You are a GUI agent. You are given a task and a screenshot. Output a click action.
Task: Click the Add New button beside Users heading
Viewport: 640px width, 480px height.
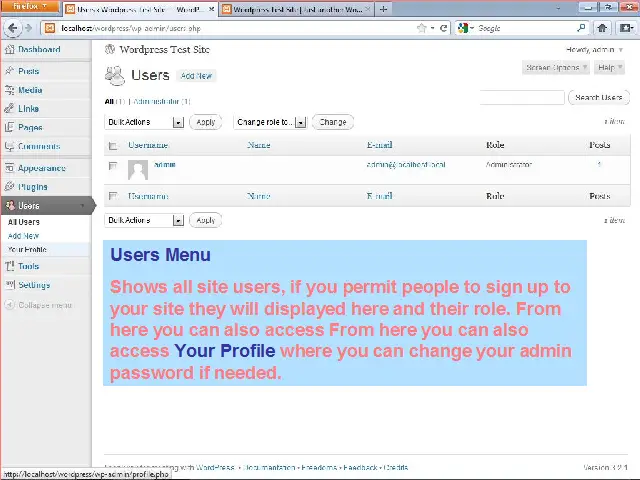pos(196,76)
